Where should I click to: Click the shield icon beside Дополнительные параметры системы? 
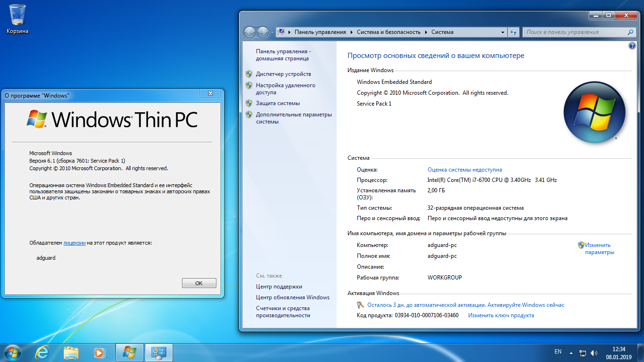[x=249, y=115]
